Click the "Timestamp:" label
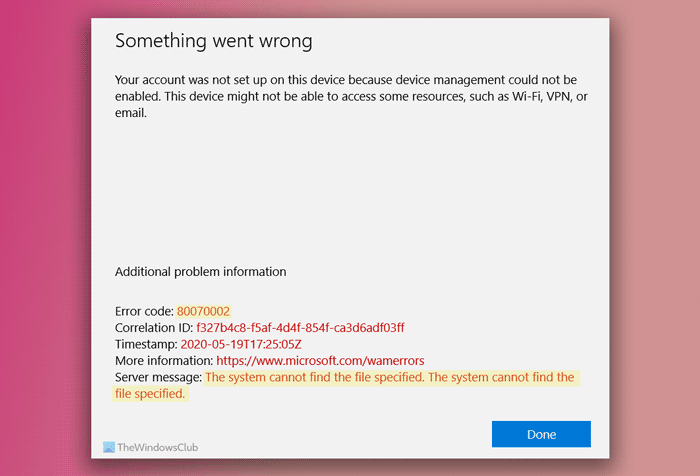Image resolution: width=700 pixels, height=476 pixels. (x=146, y=344)
